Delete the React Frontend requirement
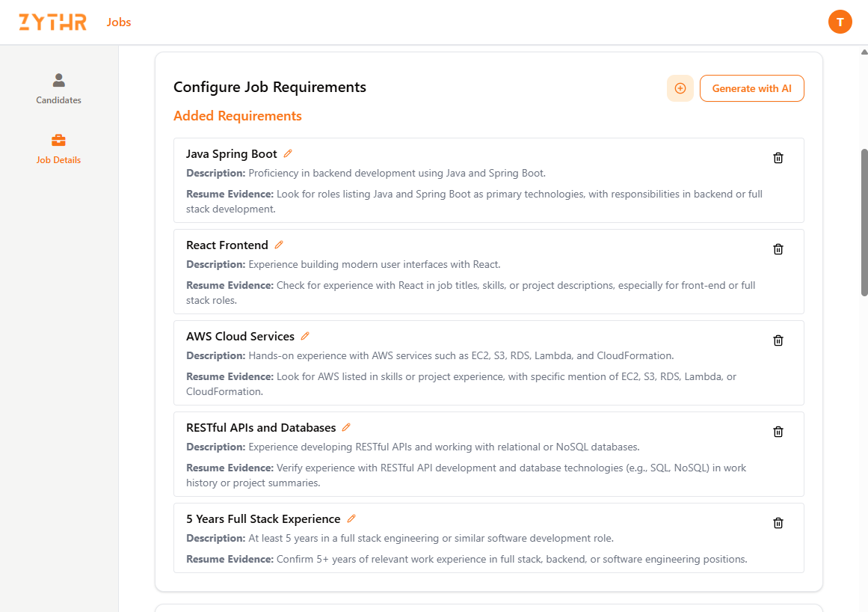This screenshot has width=868, height=612. point(778,249)
